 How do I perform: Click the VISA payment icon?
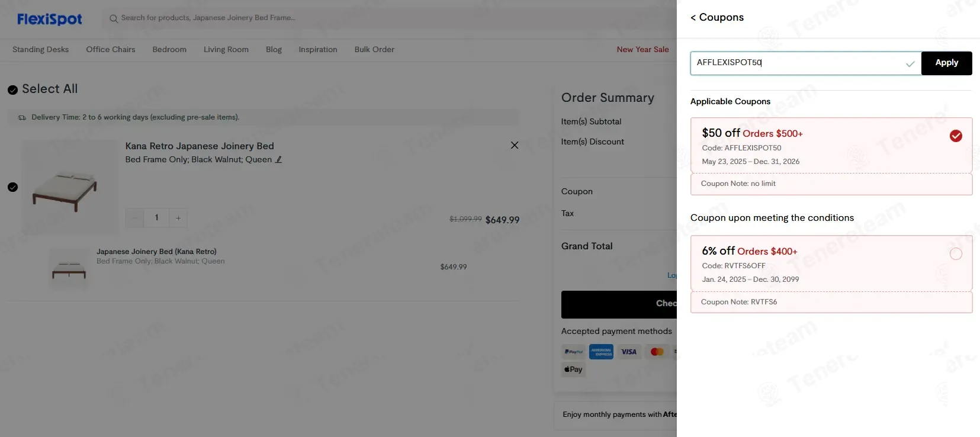[x=629, y=352]
